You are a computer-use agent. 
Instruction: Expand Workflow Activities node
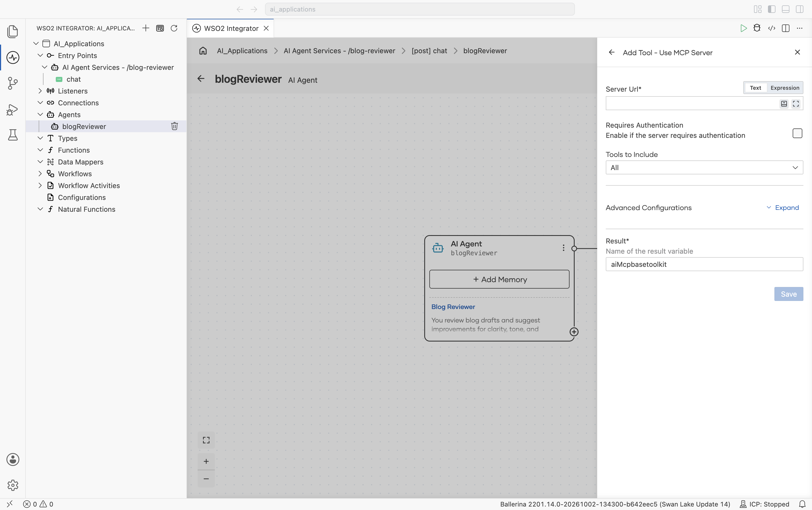40,185
